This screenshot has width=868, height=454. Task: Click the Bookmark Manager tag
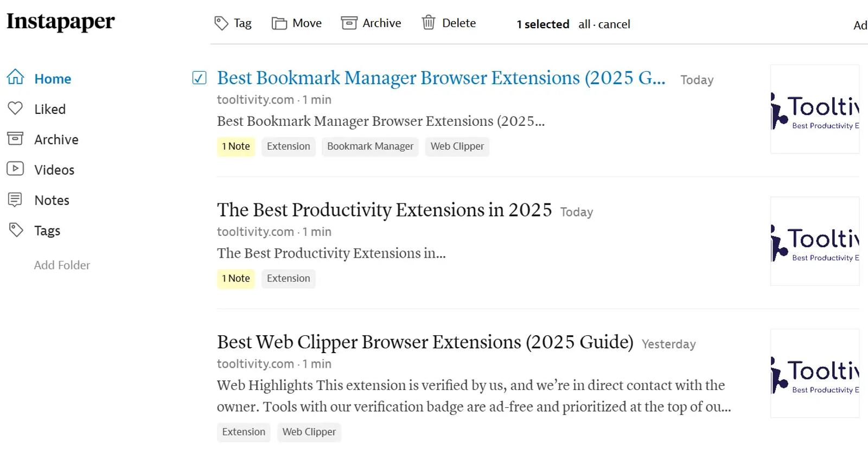click(x=370, y=146)
